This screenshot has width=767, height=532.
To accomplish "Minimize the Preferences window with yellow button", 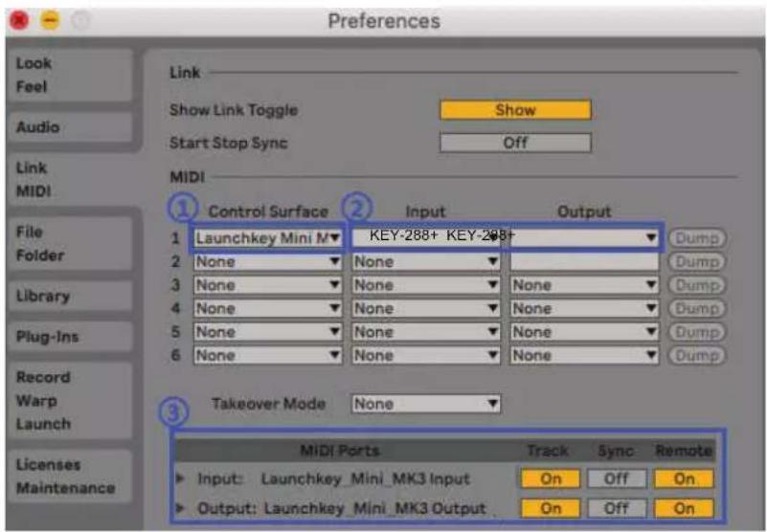I will [x=50, y=20].
